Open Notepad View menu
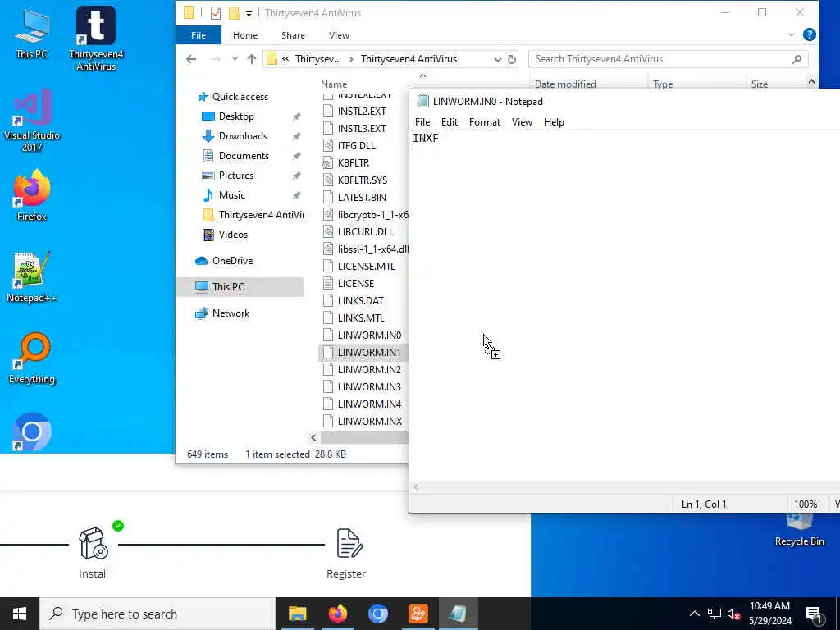Viewport: 840px width, 630px height. click(x=522, y=122)
